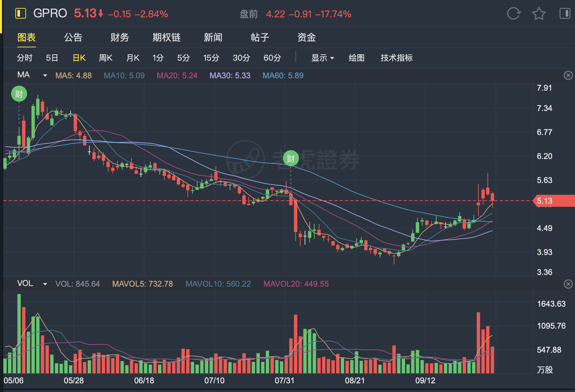This screenshot has width=575, height=392.
Task: Expand the MA indicator dropdown
Action: point(45,76)
